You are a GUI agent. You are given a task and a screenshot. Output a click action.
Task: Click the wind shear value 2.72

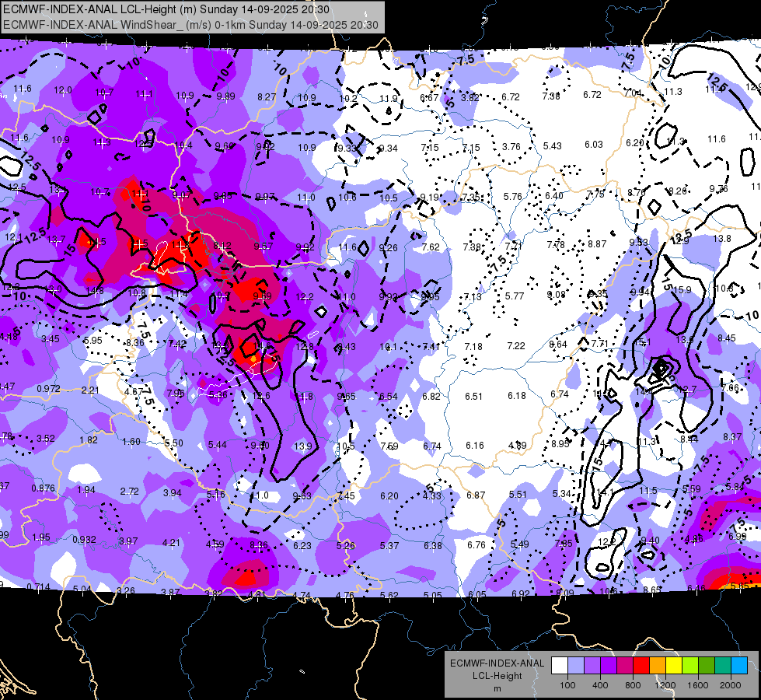click(x=130, y=492)
